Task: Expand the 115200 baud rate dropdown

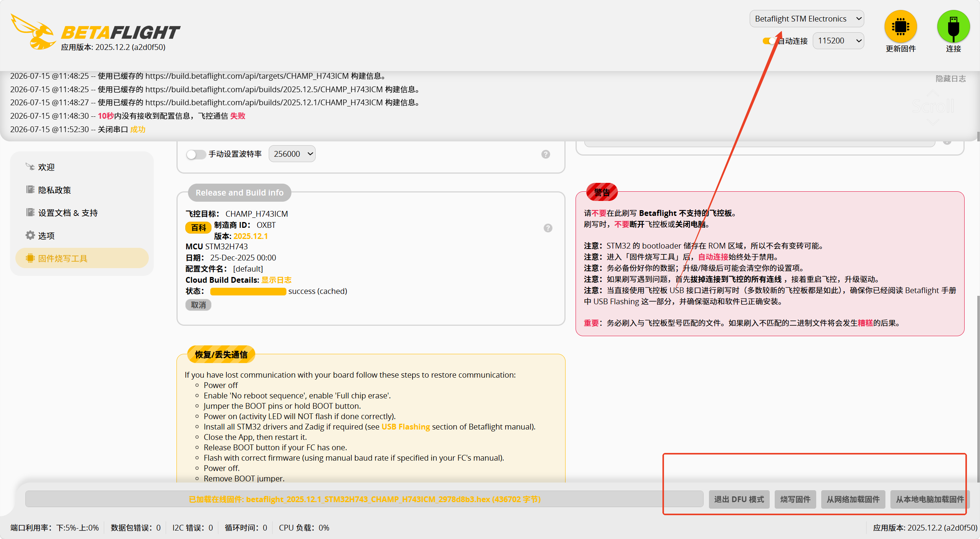Action: coord(838,41)
